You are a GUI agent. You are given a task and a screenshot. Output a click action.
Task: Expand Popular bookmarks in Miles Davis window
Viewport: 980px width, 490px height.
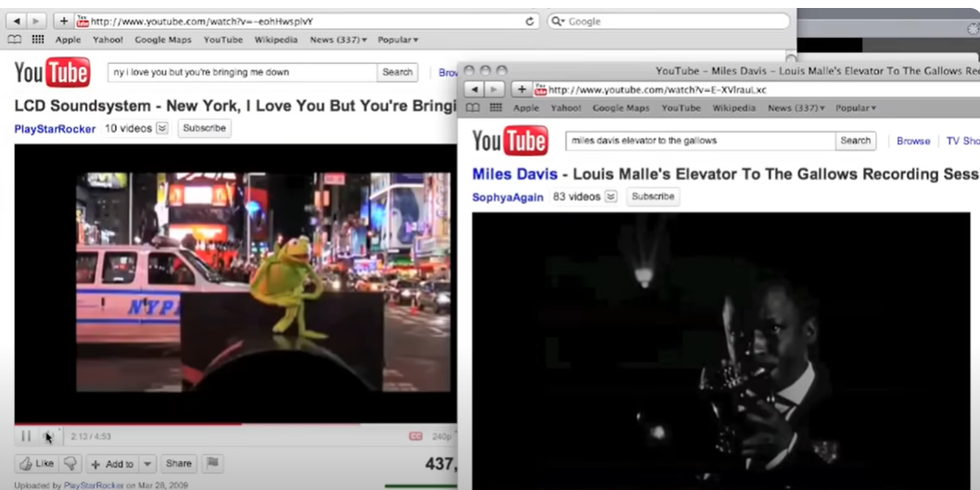tap(856, 108)
